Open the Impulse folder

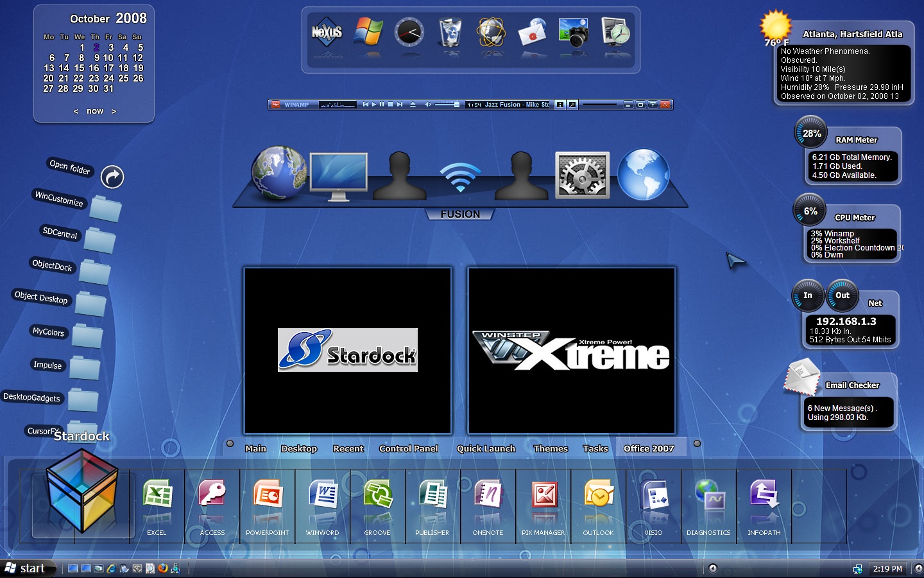pyautogui.click(x=85, y=367)
